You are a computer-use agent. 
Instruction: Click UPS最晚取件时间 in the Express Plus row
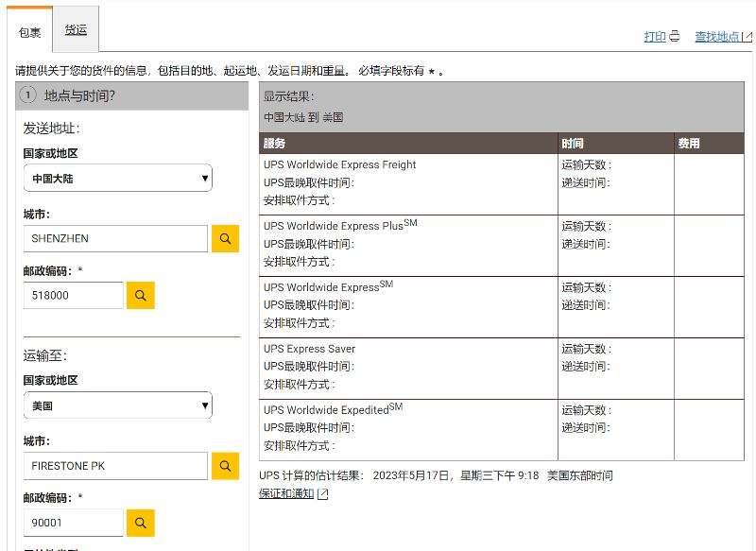point(309,244)
